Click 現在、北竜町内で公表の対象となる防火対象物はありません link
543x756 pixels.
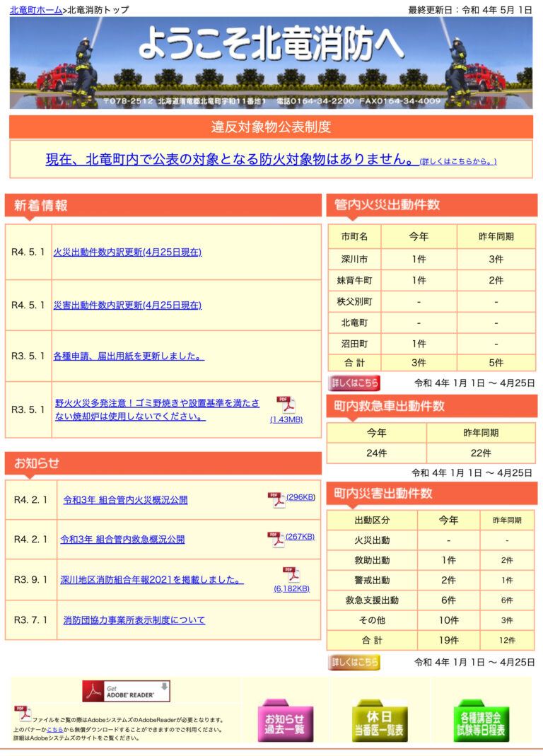[x=230, y=159]
